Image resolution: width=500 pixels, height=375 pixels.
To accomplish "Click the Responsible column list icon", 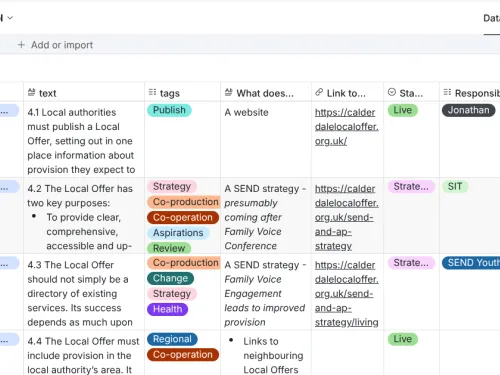I will click(x=447, y=92).
